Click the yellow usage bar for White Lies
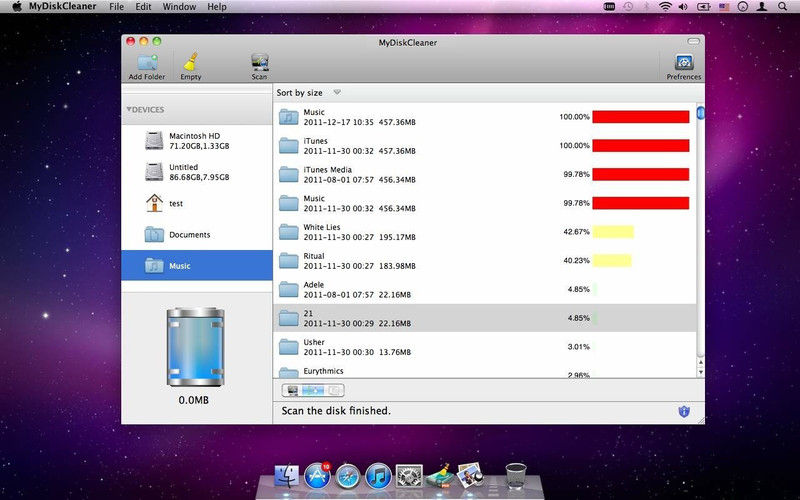 (x=613, y=232)
